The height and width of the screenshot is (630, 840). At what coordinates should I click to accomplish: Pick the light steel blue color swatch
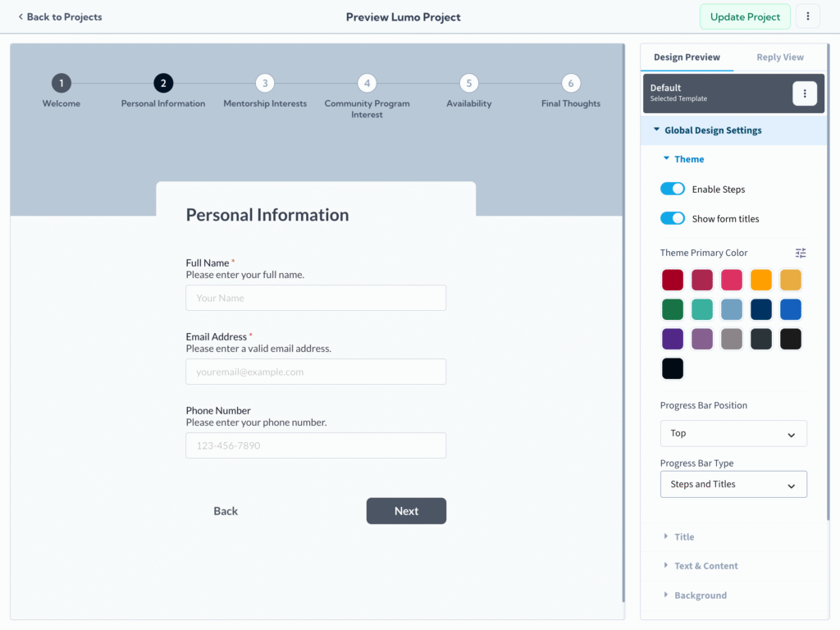(x=731, y=309)
